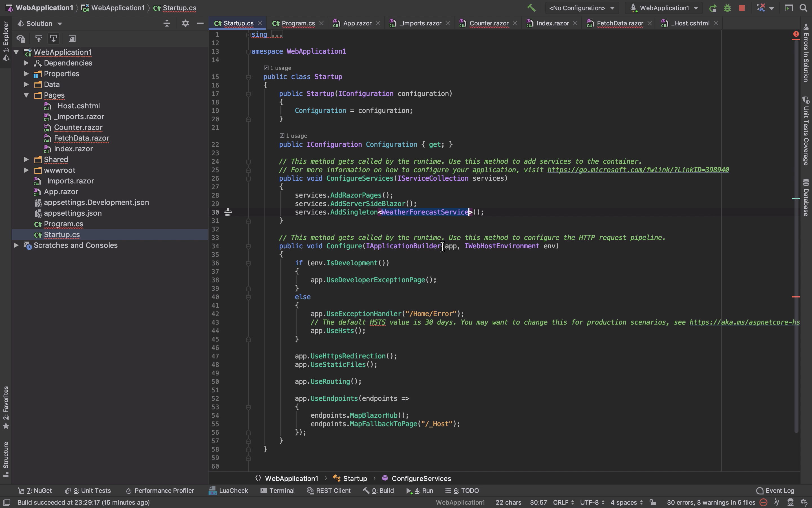Click the Debug bug icon
The height and width of the screenshot is (508, 812).
coord(727,8)
